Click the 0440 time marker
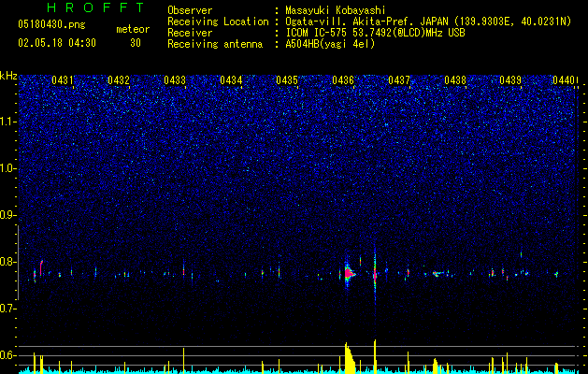The image size is (588, 374). point(565,80)
